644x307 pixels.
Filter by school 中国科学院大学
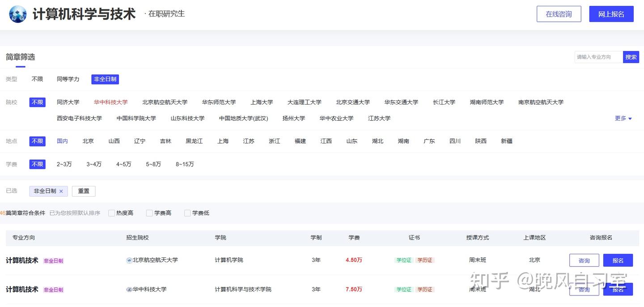[x=136, y=118]
